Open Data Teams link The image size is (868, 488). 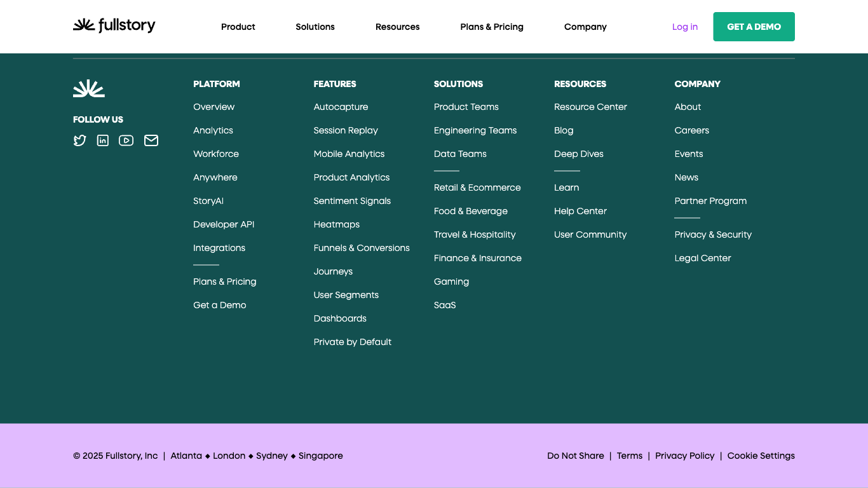tap(460, 154)
